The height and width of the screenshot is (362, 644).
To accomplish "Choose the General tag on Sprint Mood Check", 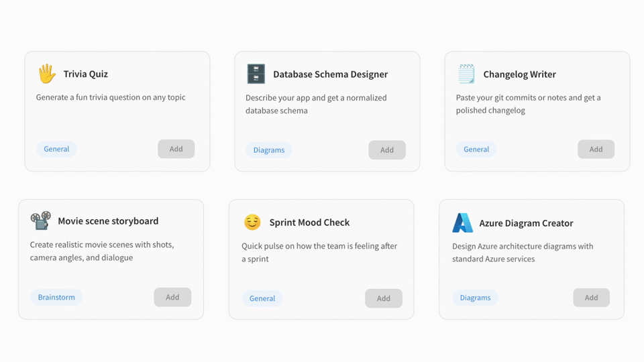I will [x=262, y=298].
